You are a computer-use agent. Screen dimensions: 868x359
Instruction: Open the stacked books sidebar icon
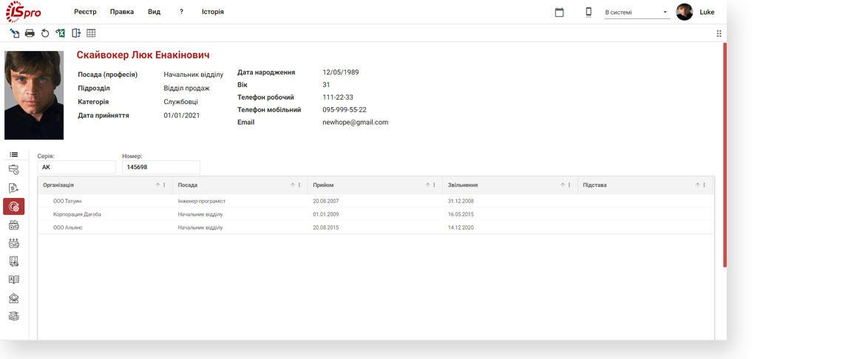pos(14,316)
